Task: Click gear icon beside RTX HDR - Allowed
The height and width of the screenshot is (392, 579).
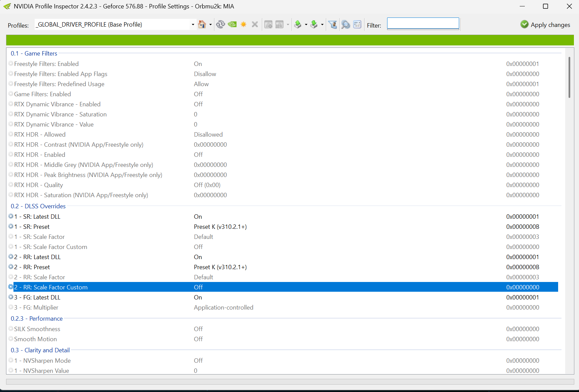Action: 11,134
